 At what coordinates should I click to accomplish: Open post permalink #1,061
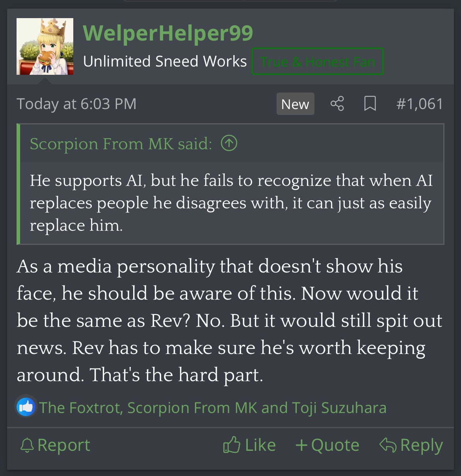420,104
